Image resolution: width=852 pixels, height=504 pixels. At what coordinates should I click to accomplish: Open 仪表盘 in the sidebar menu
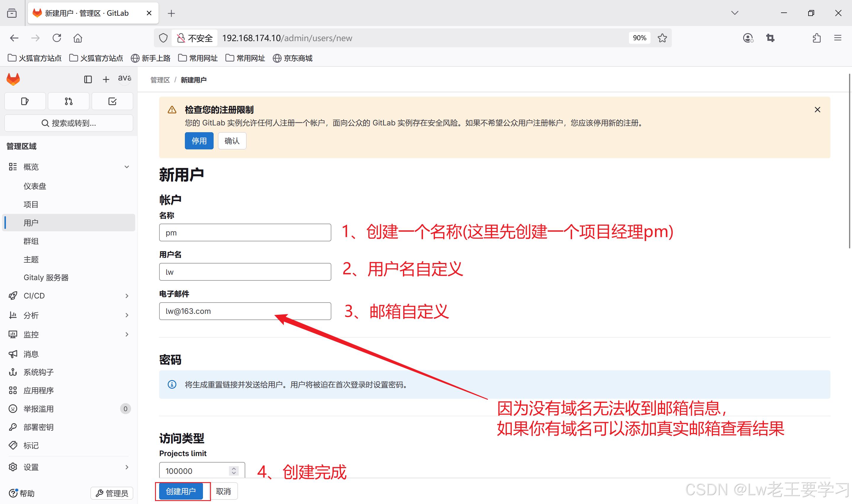click(x=35, y=186)
